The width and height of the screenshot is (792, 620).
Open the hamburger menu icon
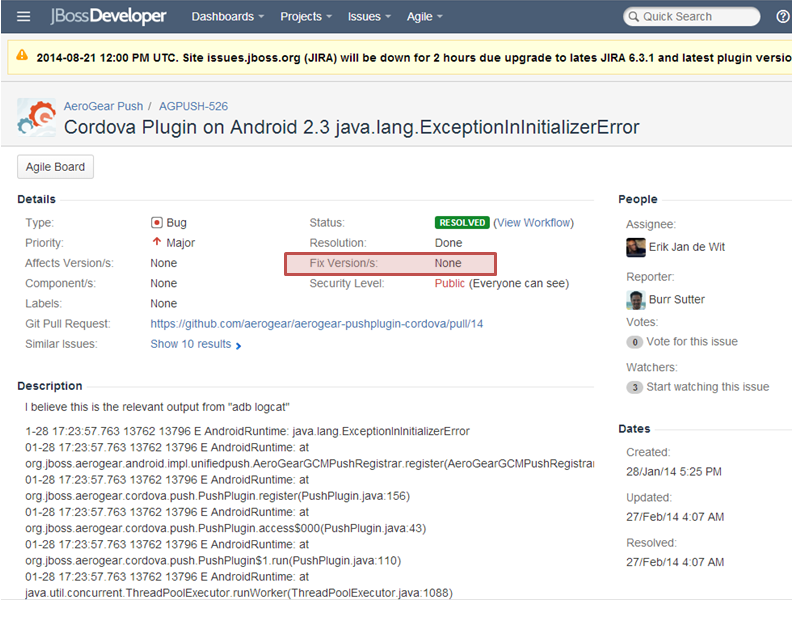tap(24, 17)
